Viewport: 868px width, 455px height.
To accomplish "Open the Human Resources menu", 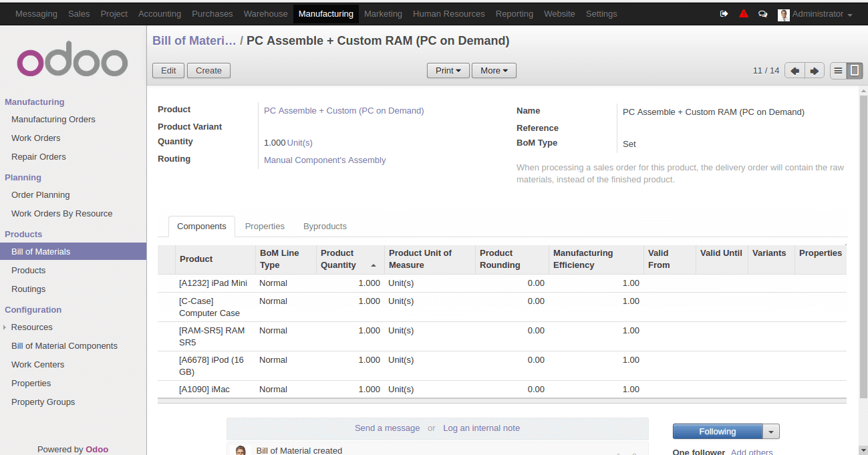I will (449, 14).
